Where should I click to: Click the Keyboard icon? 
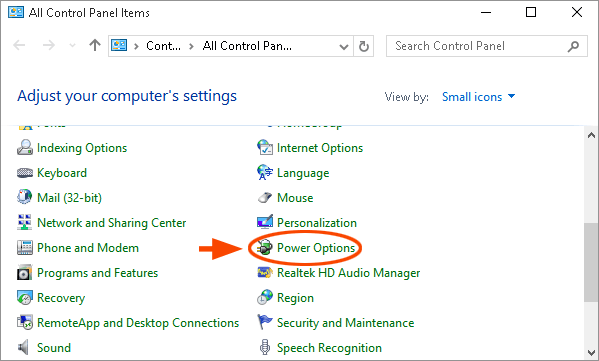click(25, 173)
